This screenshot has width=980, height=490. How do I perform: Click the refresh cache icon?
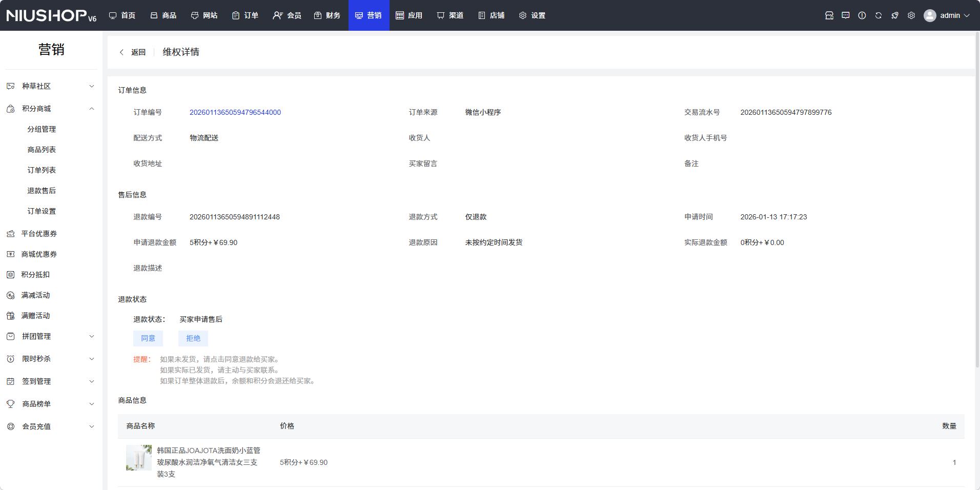878,15
